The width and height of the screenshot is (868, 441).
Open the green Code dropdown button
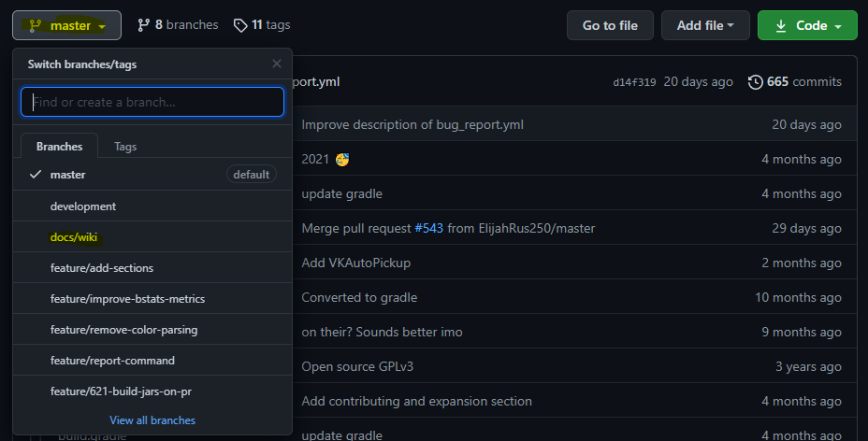coord(807,25)
